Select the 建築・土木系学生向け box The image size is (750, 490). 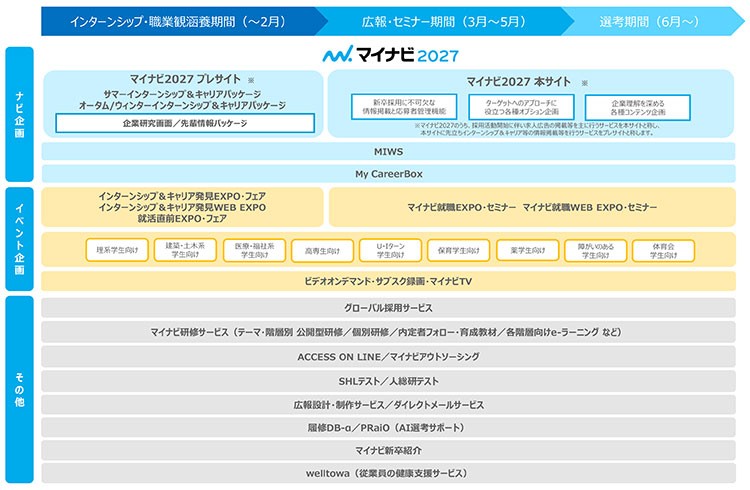pos(185,249)
